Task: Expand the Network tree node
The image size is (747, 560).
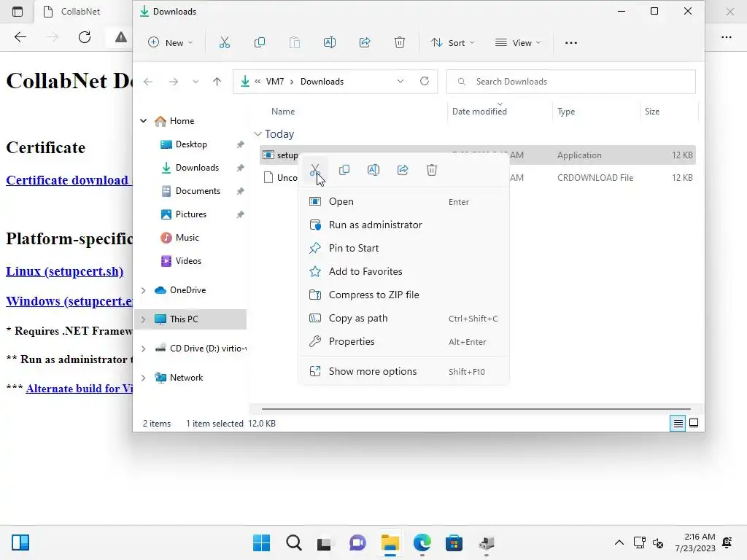Action: pos(144,378)
